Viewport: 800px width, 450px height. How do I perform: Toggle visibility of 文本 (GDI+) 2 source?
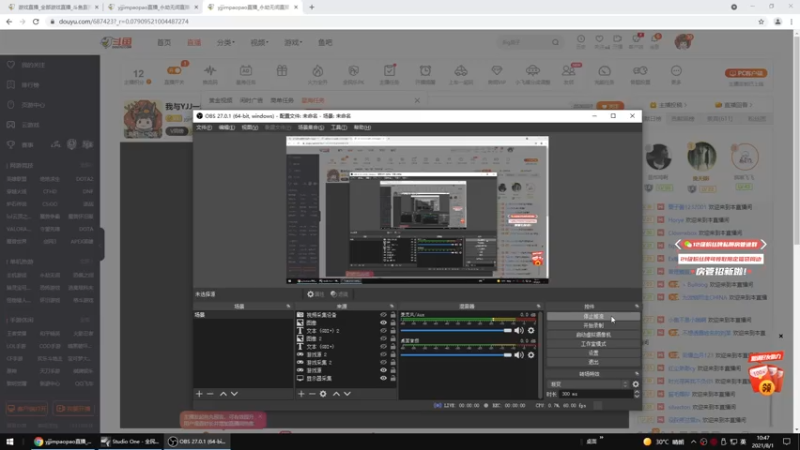[383, 331]
